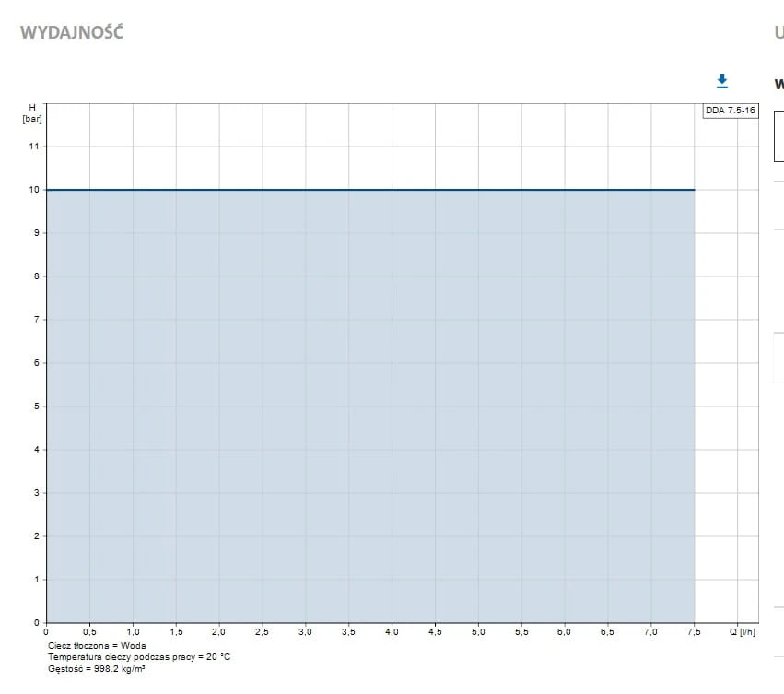Click the 10 value on the vertical axis
This screenshot has height=694, width=784.
click(34, 190)
